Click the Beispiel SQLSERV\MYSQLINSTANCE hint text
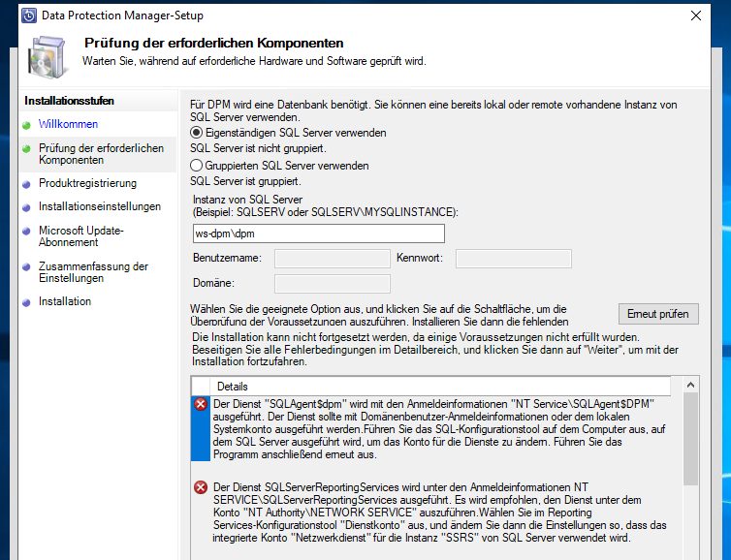This screenshot has height=560, width=731. 326,212
